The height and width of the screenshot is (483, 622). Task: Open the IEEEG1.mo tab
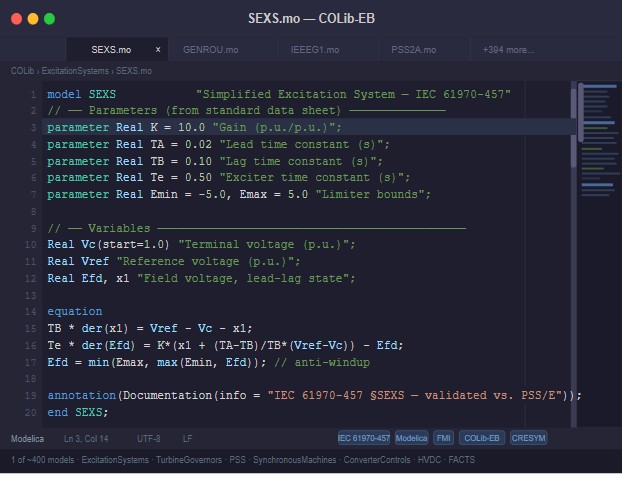tap(309, 49)
